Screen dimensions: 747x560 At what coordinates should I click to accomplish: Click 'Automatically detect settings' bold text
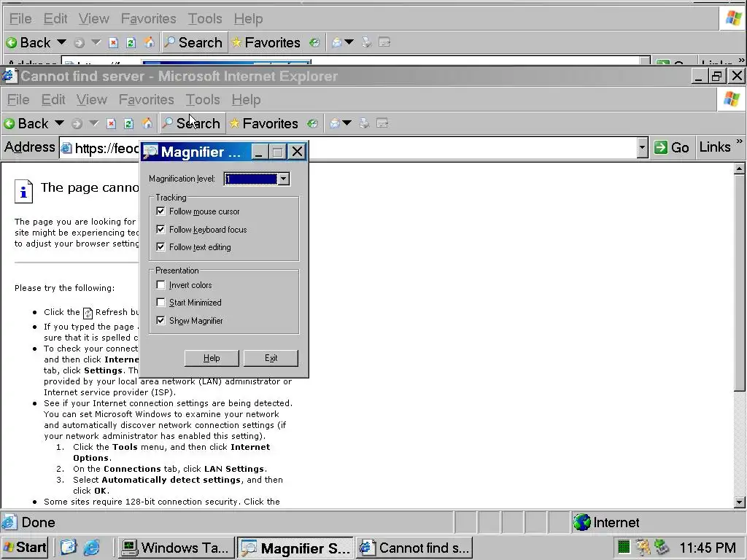coord(171,480)
